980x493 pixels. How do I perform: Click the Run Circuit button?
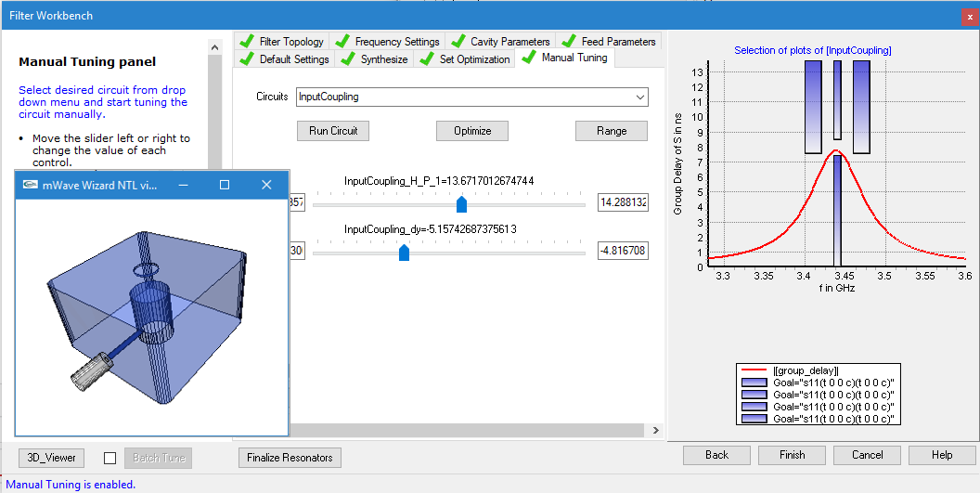point(333,131)
